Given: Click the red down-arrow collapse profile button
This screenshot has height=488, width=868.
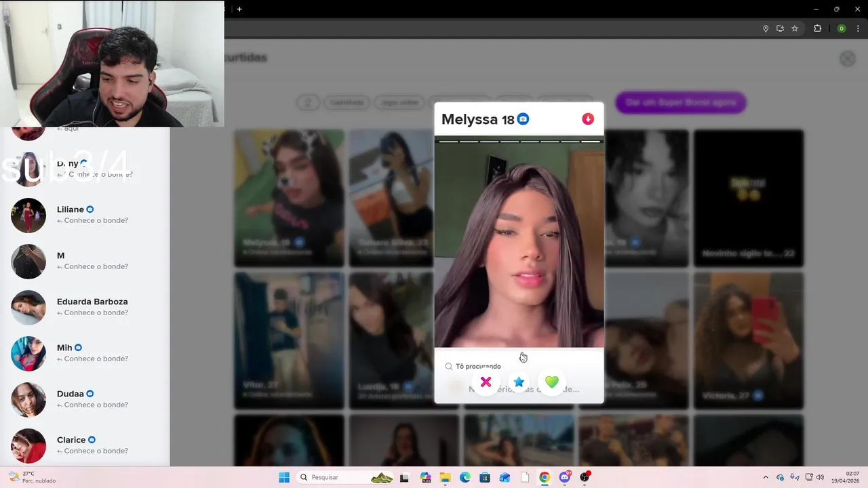Looking at the screenshot, I should (588, 119).
